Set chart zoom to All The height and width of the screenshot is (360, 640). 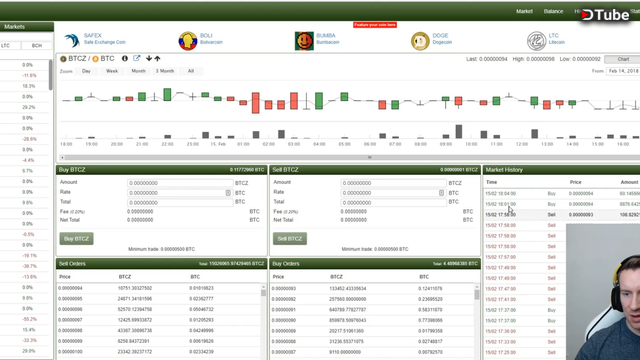coord(191,71)
